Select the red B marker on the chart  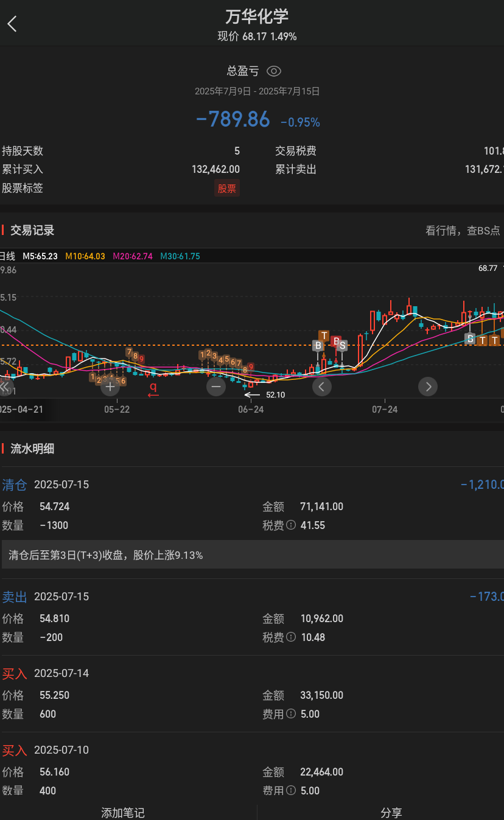[x=335, y=341]
